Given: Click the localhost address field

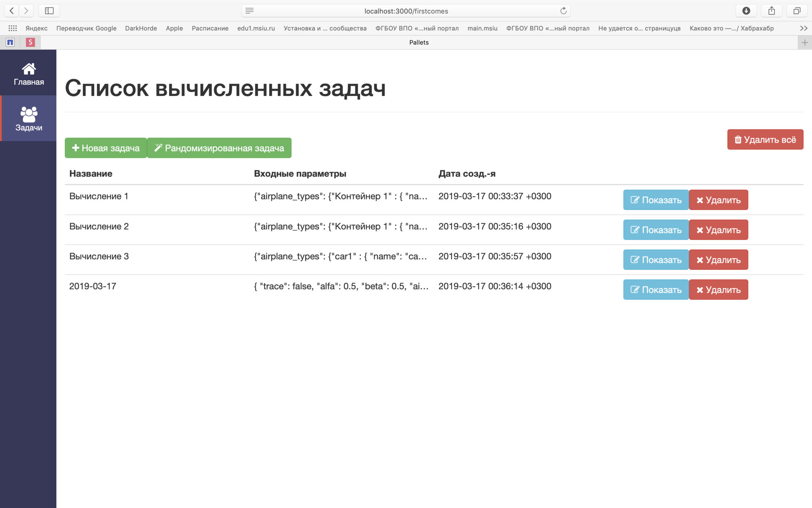Looking at the screenshot, I should tap(406, 11).
